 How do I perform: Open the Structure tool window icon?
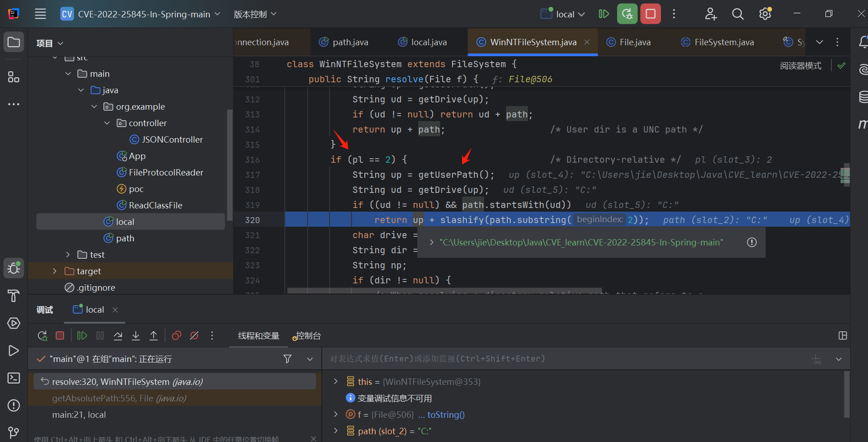coord(14,77)
